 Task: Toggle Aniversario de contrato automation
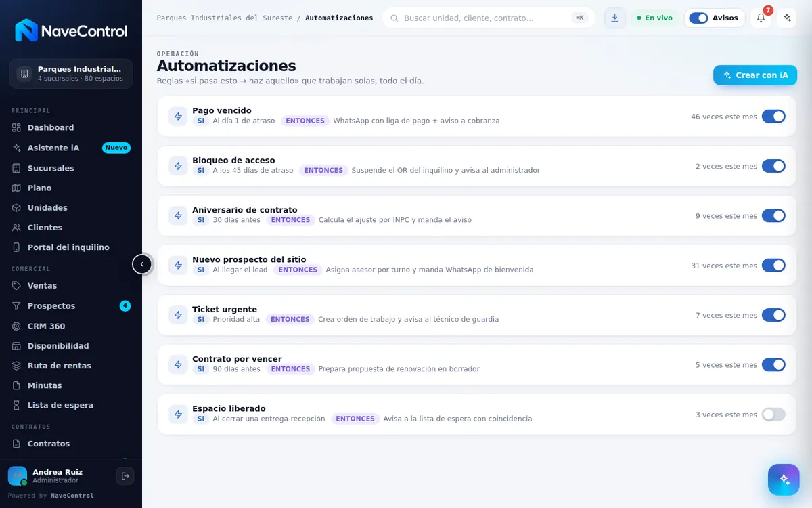[773, 216]
